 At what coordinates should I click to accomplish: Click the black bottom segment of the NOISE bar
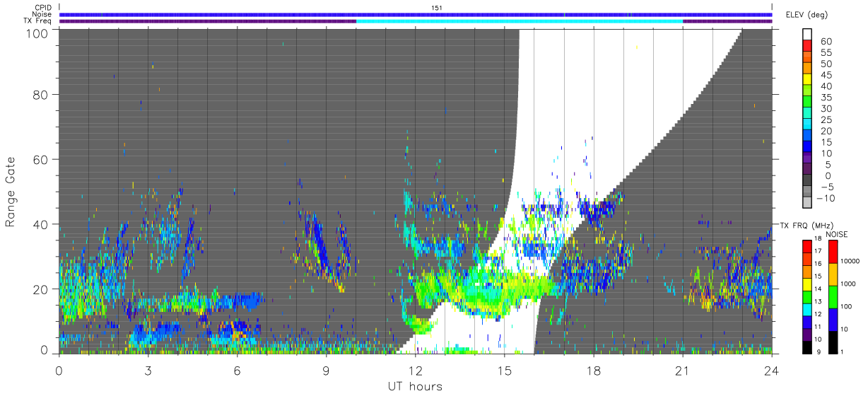coord(833,342)
